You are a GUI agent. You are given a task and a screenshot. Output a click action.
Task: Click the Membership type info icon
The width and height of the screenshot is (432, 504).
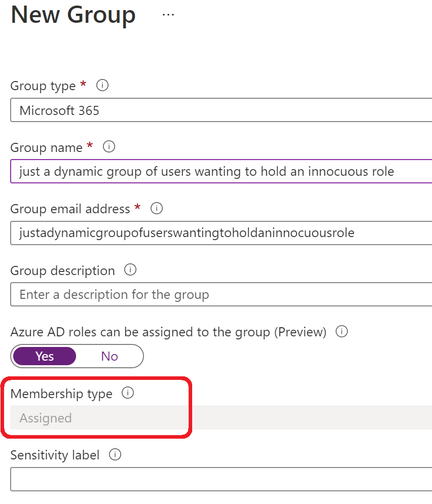[x=128, y=393]
